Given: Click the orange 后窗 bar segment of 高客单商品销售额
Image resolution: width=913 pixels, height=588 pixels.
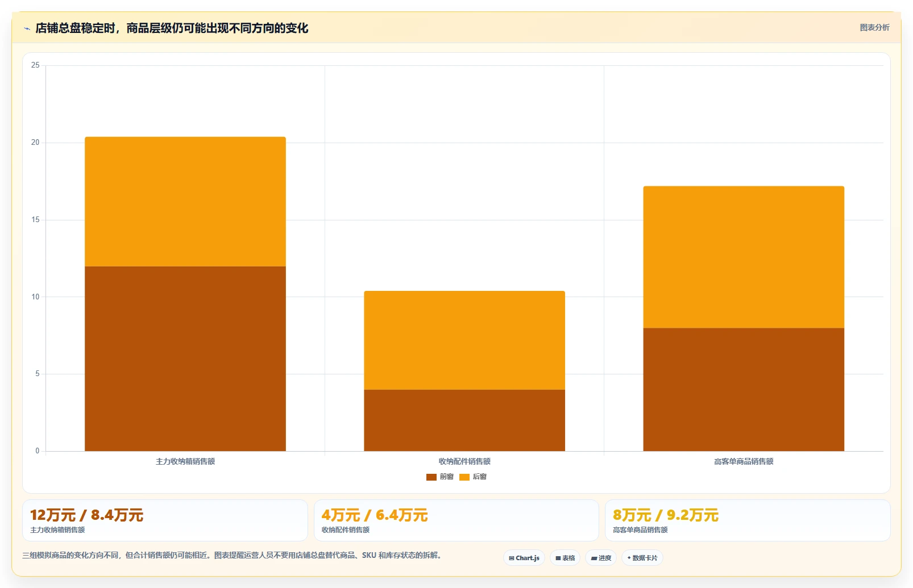Looking at the screenshot, I should [x=744, y=257].
